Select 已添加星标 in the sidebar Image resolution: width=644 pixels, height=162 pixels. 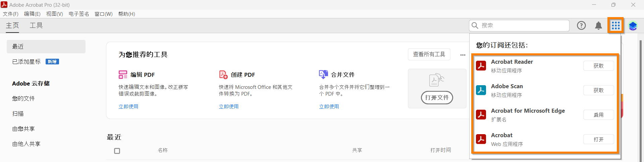[x=26, y=62]
